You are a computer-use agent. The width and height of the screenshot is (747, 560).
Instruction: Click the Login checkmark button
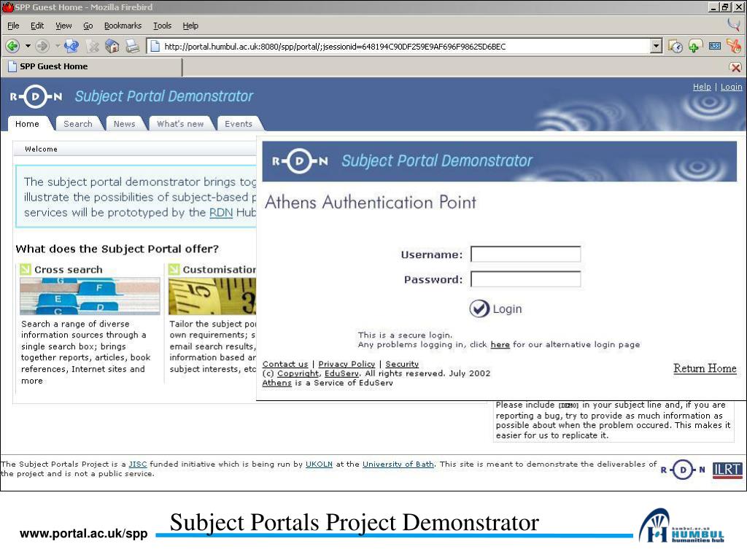click(x=495, y=309)
